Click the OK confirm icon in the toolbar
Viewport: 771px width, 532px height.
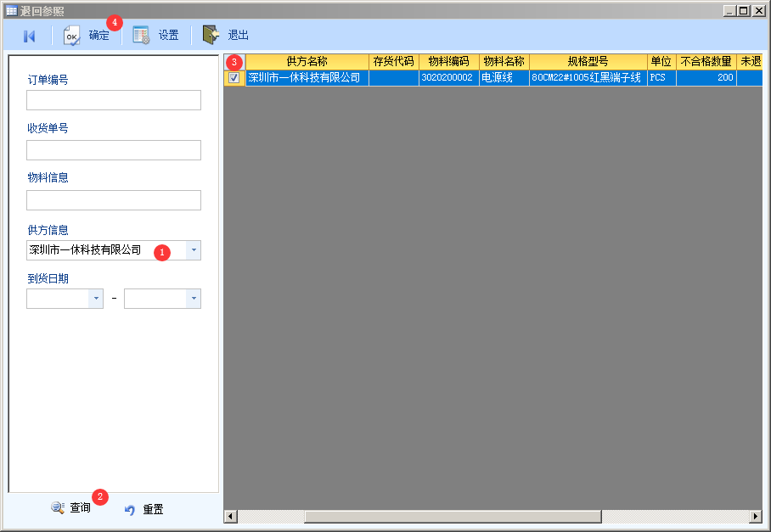coord(72,36)
